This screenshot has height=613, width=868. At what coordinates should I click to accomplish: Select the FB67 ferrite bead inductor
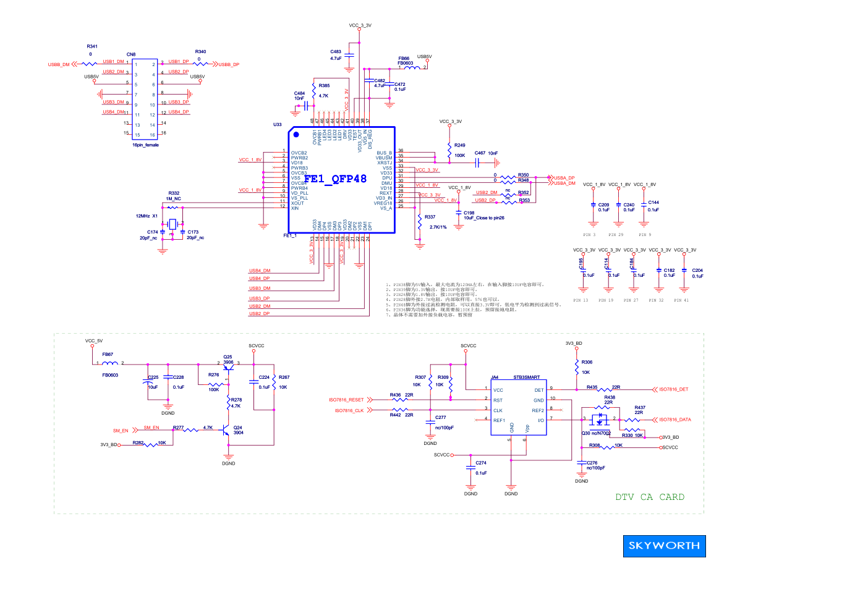tap(110, 363)
